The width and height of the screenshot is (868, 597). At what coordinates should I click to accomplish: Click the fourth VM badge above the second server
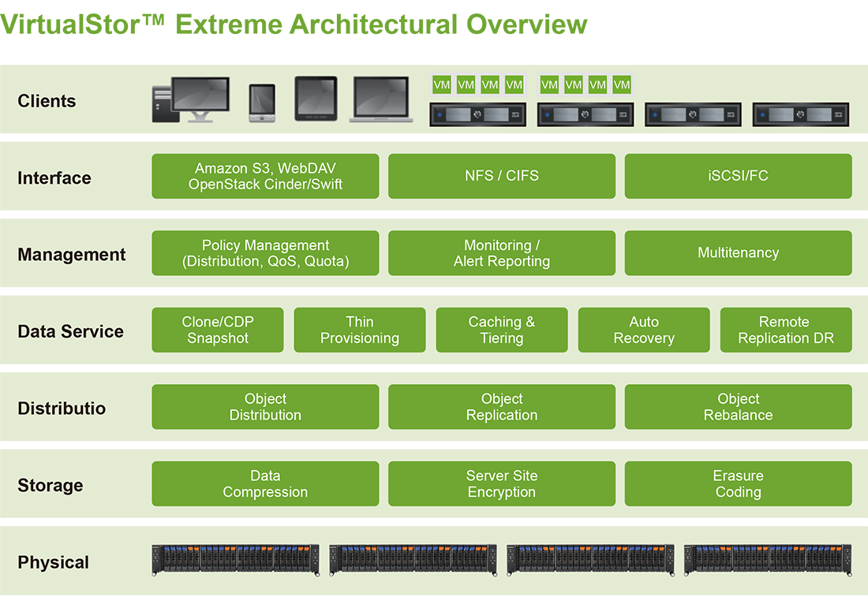click(x=622, y=84)
